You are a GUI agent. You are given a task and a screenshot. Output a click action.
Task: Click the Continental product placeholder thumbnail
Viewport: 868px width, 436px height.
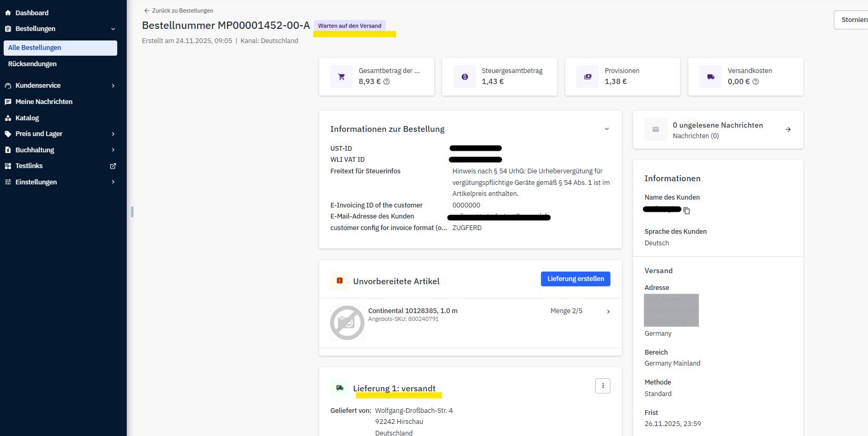(x=347, y=323)
